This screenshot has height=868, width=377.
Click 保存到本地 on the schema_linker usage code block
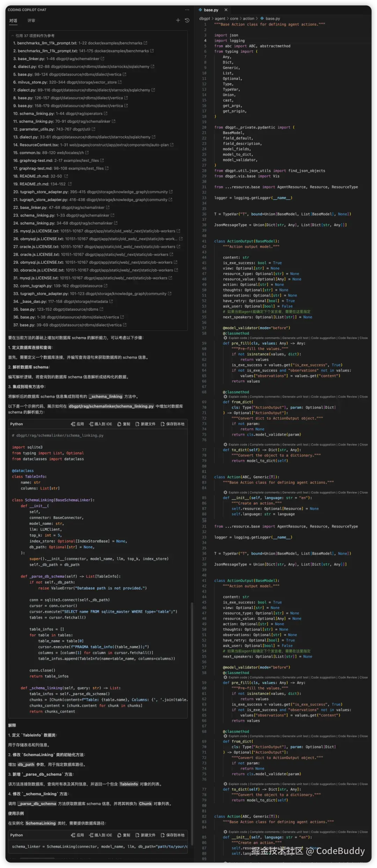click(x=173, y=835)
